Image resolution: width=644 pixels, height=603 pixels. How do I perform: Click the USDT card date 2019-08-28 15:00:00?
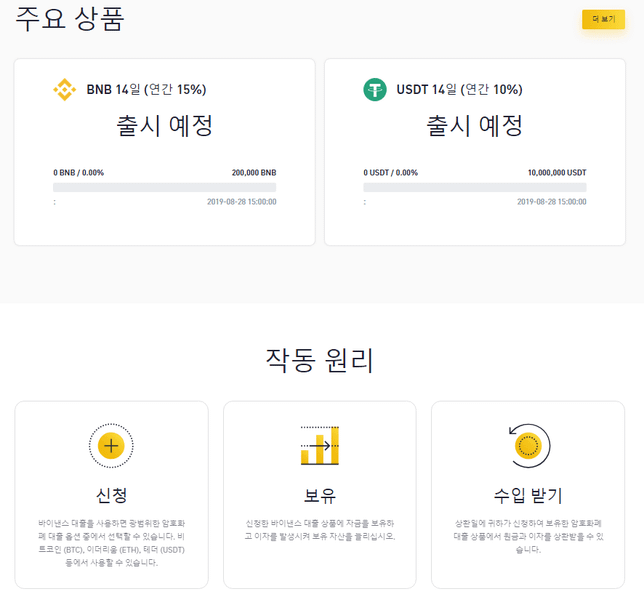point(552,202)
